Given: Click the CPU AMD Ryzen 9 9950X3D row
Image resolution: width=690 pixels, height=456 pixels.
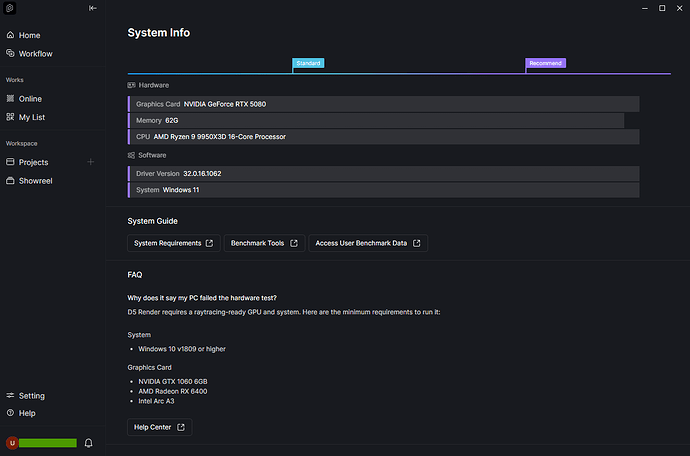Looking at the screenshot, I should tap(383, 137).
